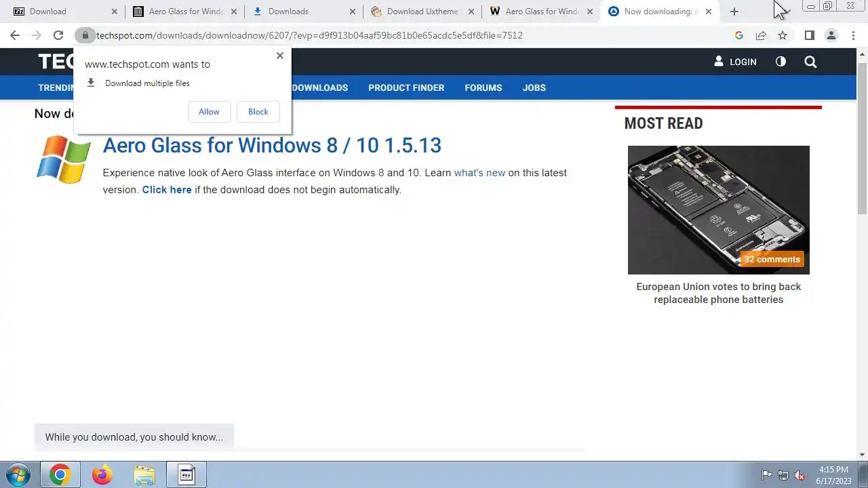Click the MOST READ heading
The height and width of the screenshot is (488, 868).
[x=663, y=123]
